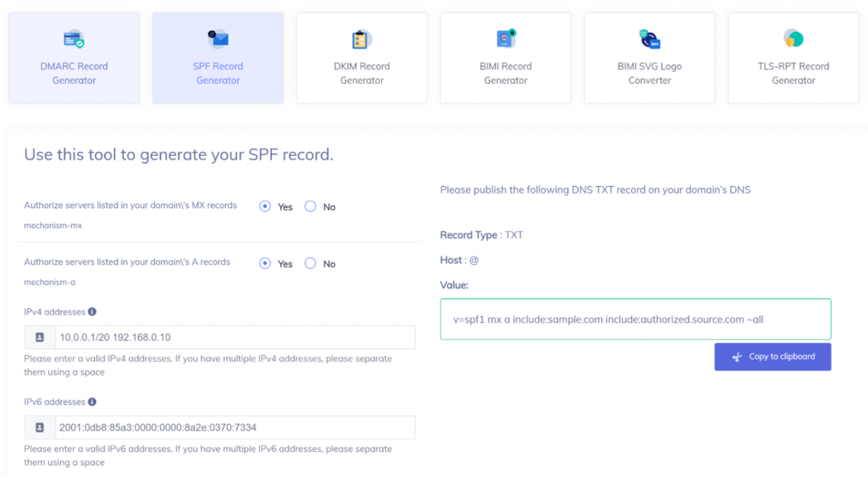This screenshot has height=477, width=868.
Task: Click the info icon beside IPv6 addresses
Action: 92,401
